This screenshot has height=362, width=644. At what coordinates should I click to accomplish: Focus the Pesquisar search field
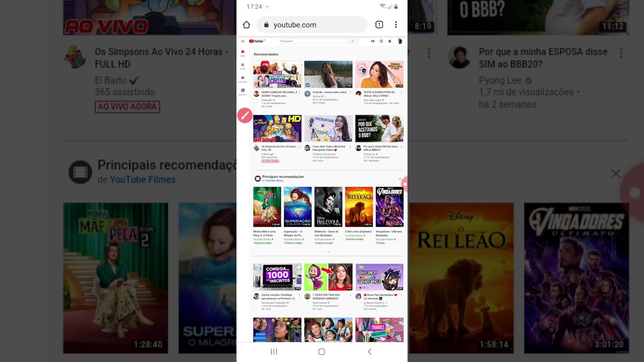[313, 41]
